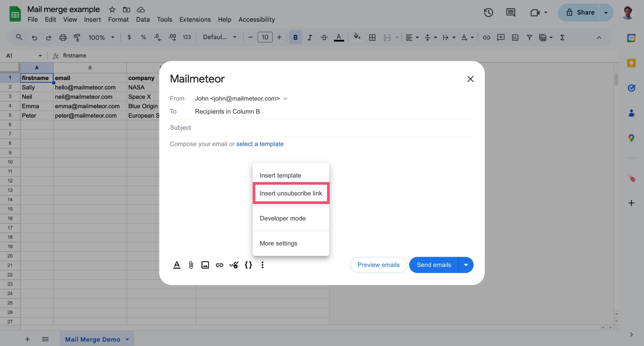This screenshot has height=346, width=644.
Task: Undo the last action in toolbar
Action: click(34, 37)
